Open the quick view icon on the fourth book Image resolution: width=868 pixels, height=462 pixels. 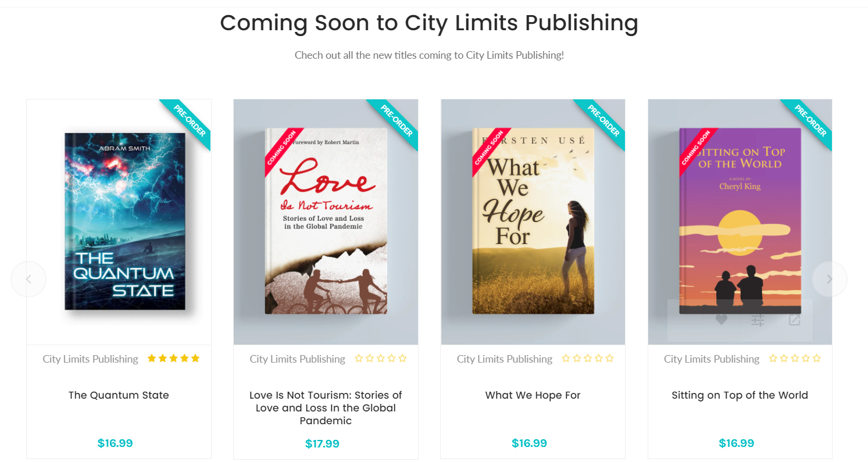[x=795, y=320]
